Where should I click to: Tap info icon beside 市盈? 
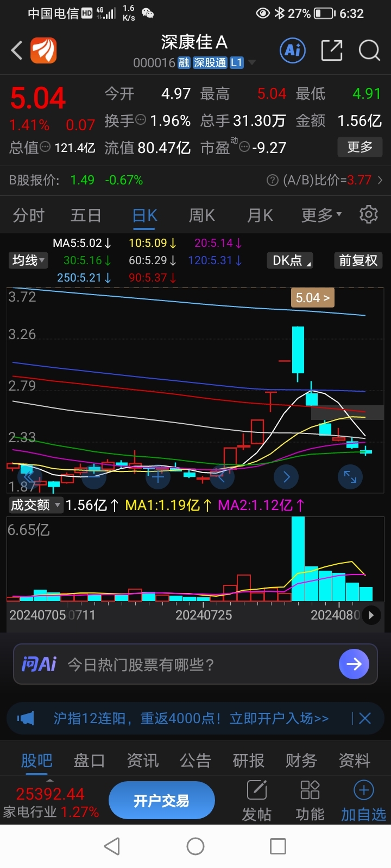[244, 146]
